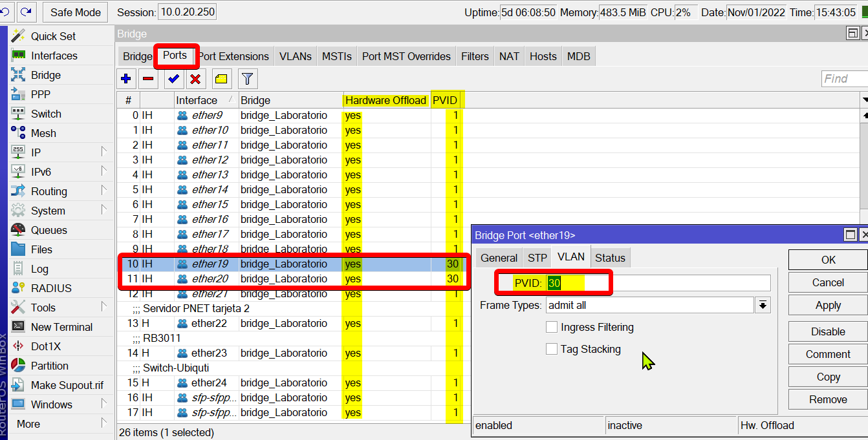Open the funnel filter tool
The image size is (868, 440).
246,79
